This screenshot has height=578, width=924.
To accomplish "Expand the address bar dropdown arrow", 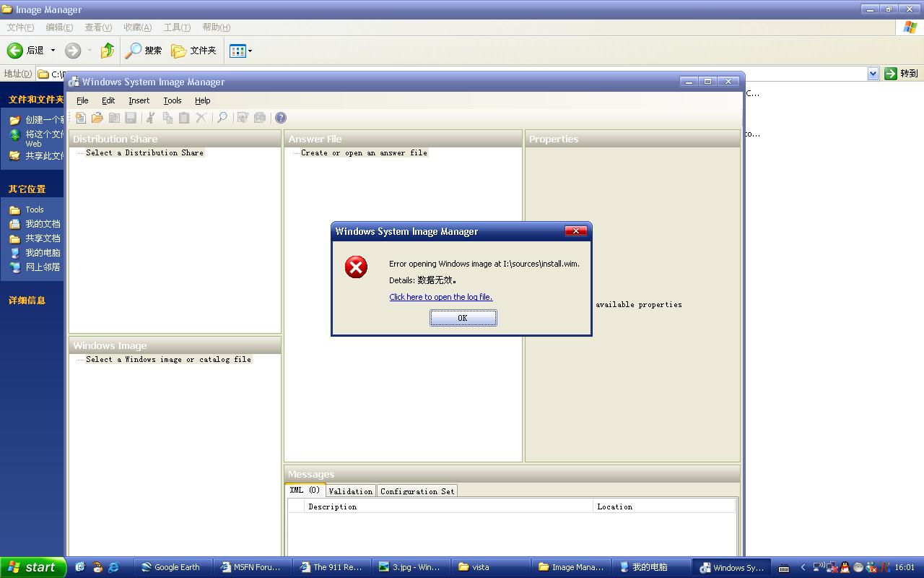I will click(872, 74).
